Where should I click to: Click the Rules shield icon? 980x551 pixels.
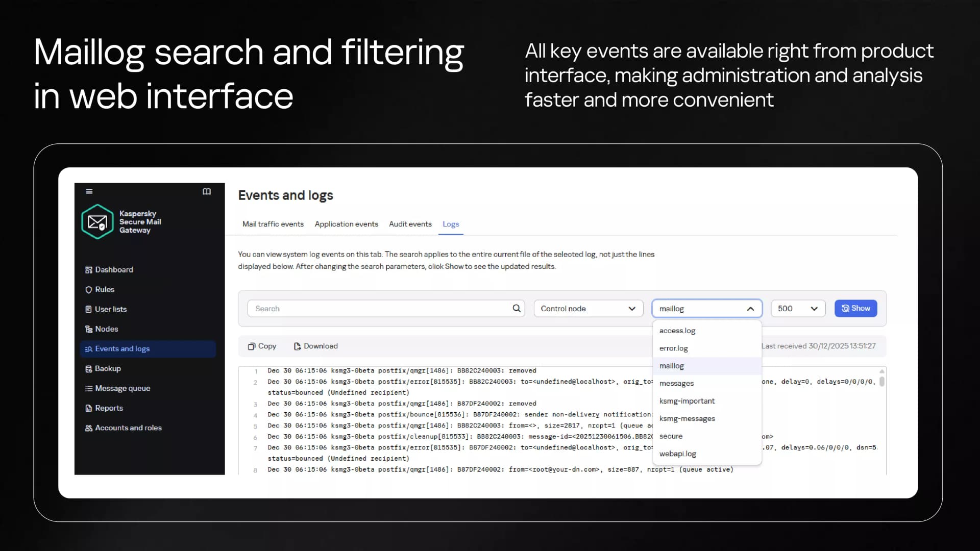89,290
